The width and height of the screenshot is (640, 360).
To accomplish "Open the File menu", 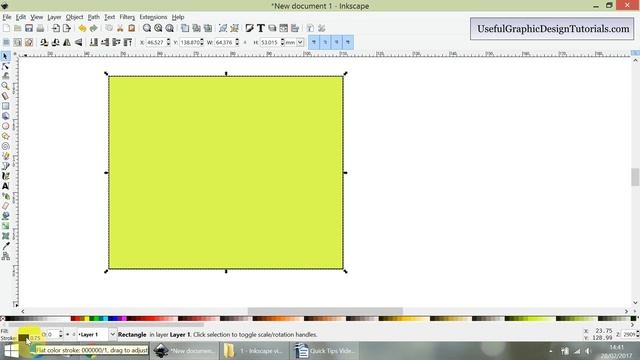I will click(x=7, y=17).
